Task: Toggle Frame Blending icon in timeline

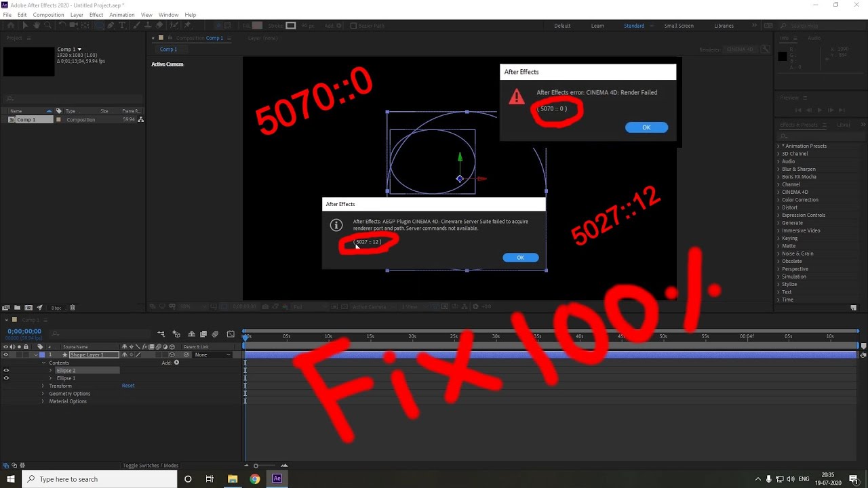Action: point(203,333)
